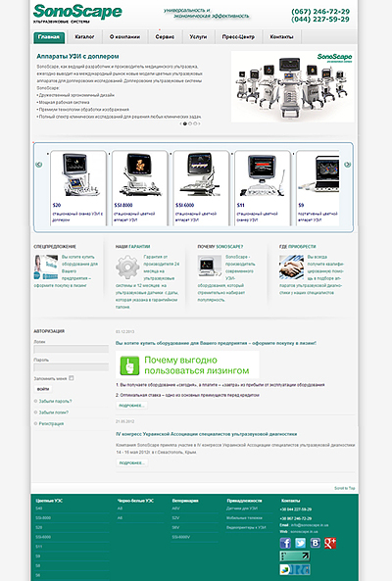Open the Facebook social icon

pos(285,543)
